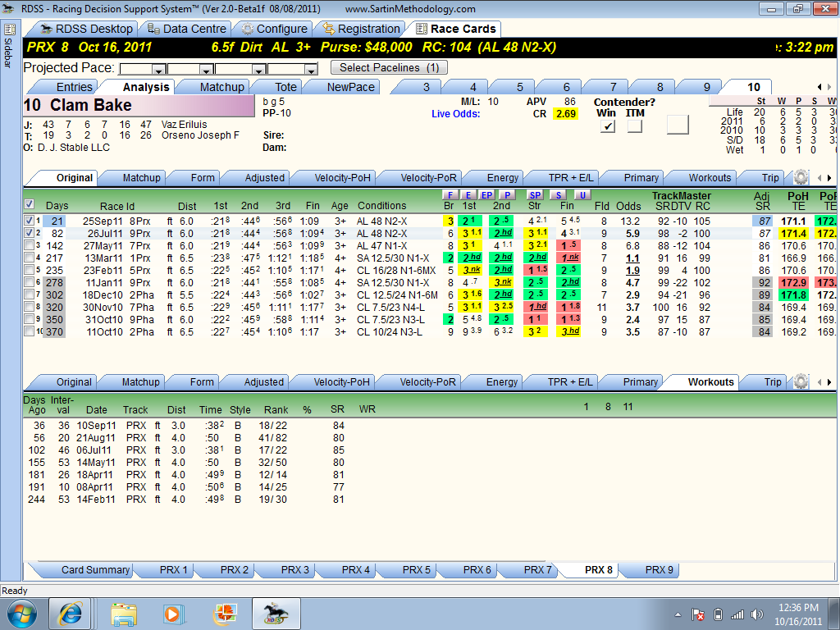
Task: Open Windows Explorer folder on taskbar
Action: coord(124,614)
